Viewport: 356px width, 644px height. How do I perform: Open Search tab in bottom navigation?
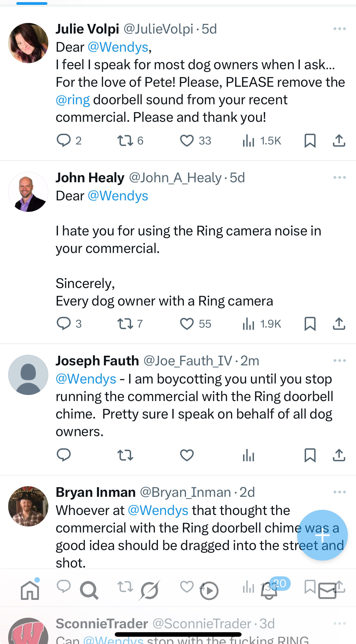click(x=89, y=590)
